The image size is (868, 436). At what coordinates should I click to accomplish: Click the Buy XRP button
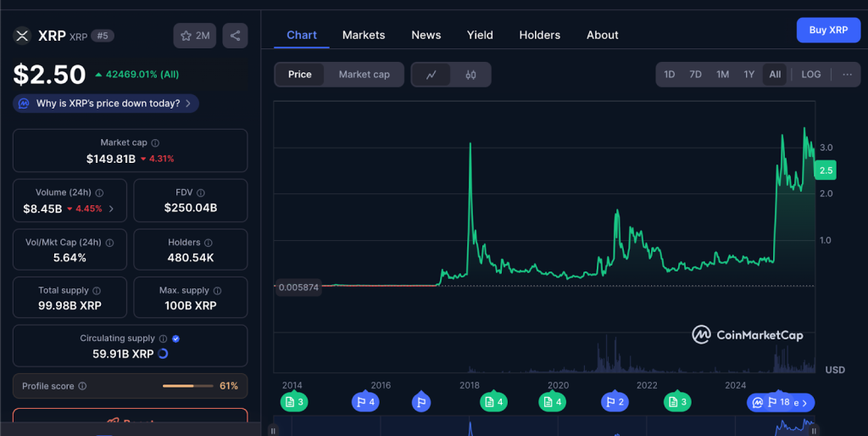[828, 30]
